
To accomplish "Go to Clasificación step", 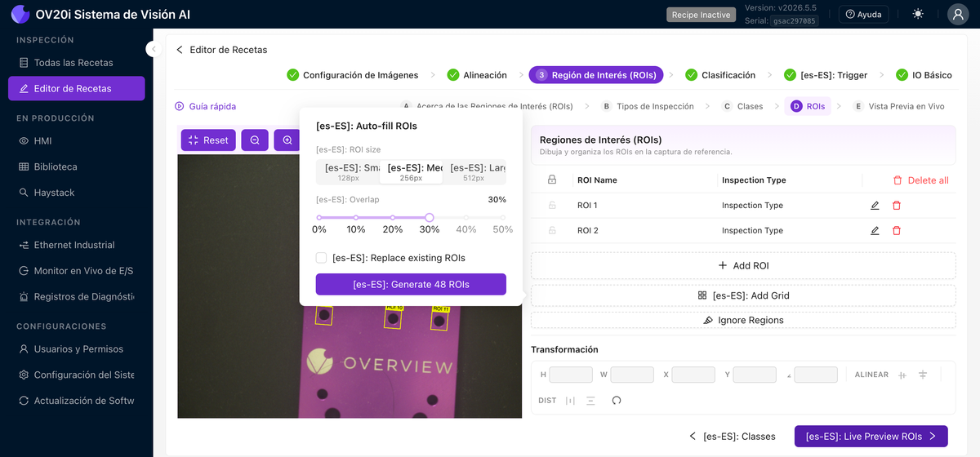I will 720,75.
